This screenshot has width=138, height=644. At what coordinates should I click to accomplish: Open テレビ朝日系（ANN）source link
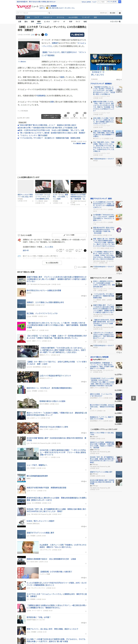coord(80,144)
